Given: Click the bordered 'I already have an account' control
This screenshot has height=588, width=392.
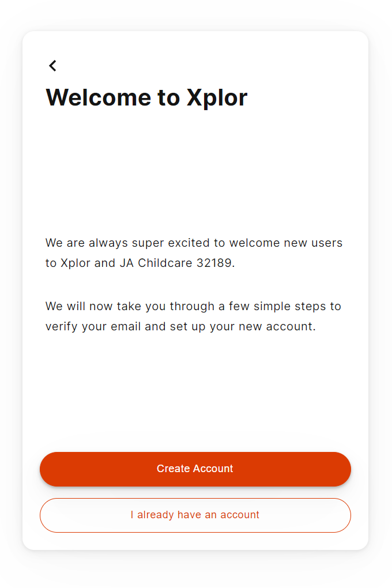Looking at the screenshot, I should [195, 515].
